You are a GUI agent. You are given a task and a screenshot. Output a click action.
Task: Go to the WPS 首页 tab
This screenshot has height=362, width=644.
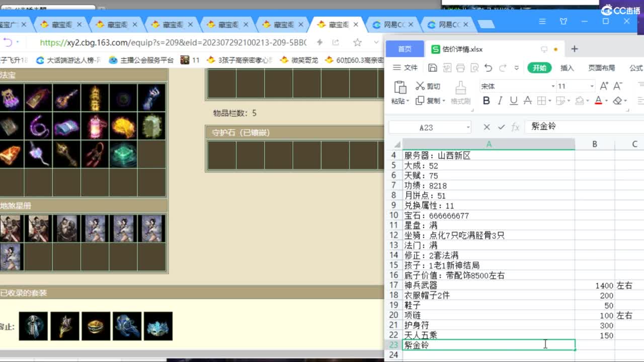[405, 49]
